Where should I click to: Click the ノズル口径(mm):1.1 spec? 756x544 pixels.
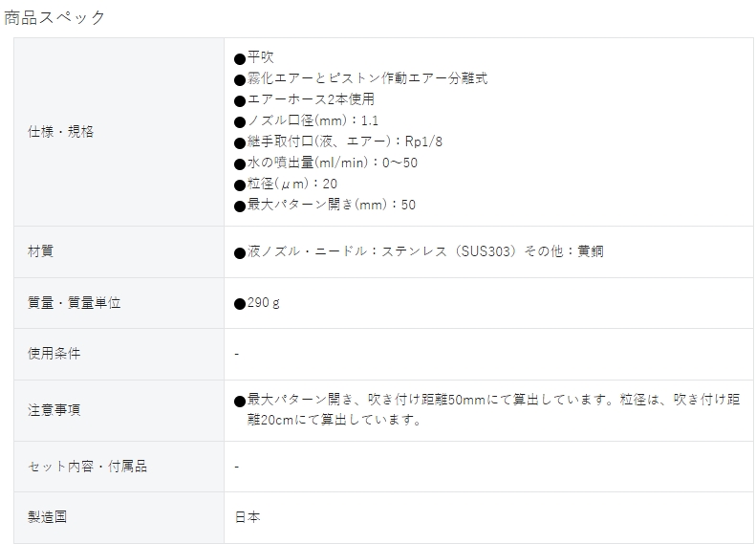pyautogui.click(x=306, y=120)
